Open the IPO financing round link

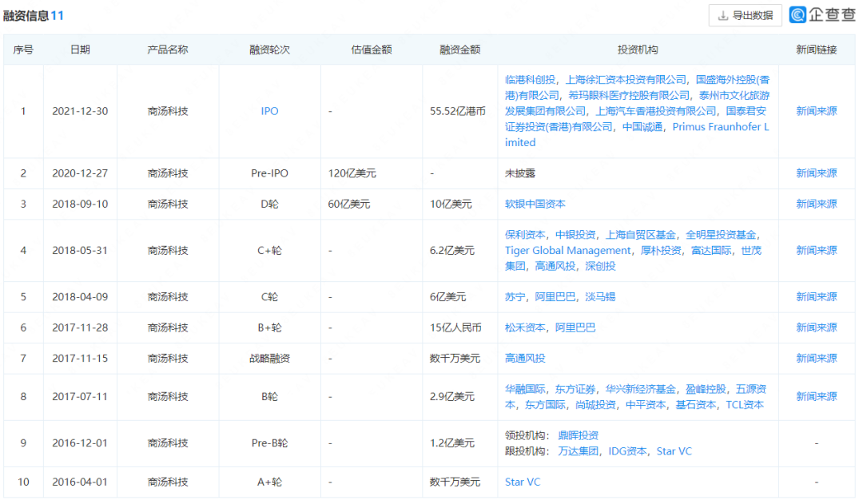click(270, 111)
